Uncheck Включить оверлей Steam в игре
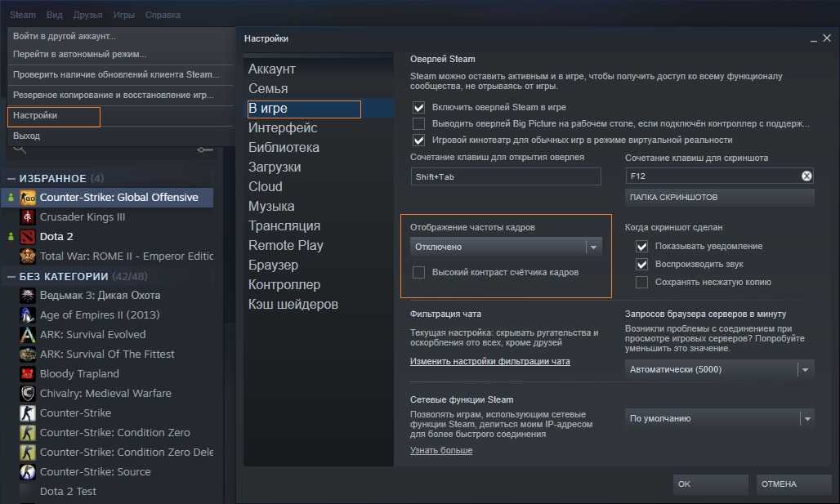 [x=419, y=108]
